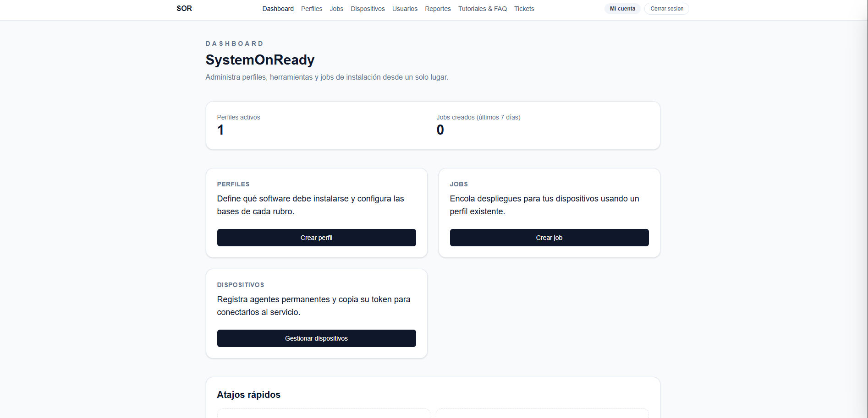Screen dimensions: 868x418
Task: Open Mi cuenta account button
Action: 622,9
